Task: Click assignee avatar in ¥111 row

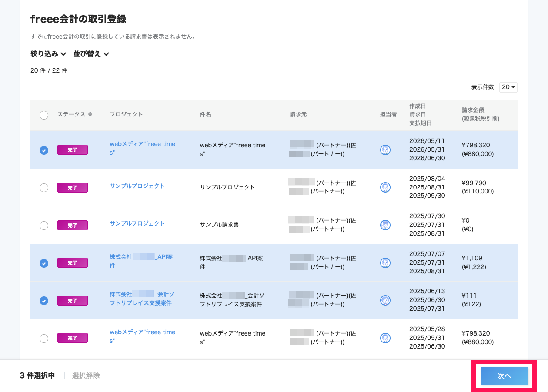Action: [x=385, y=300]
